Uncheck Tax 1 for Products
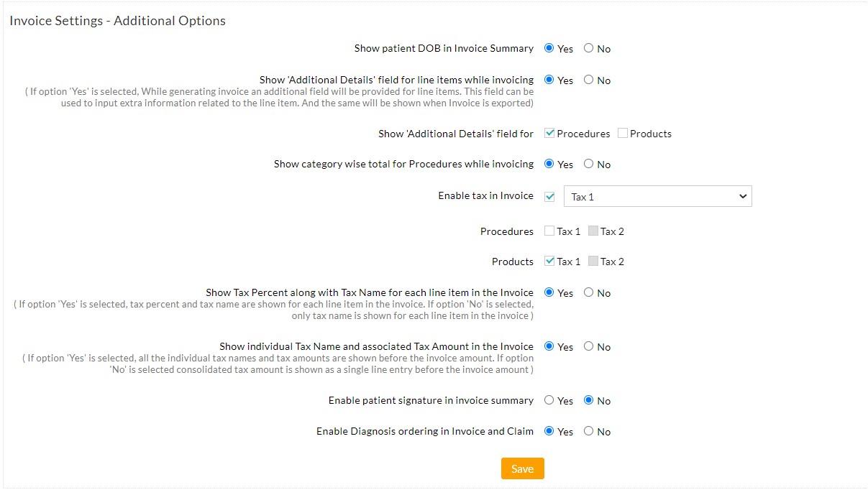868x490 pixels. (549, 261)
